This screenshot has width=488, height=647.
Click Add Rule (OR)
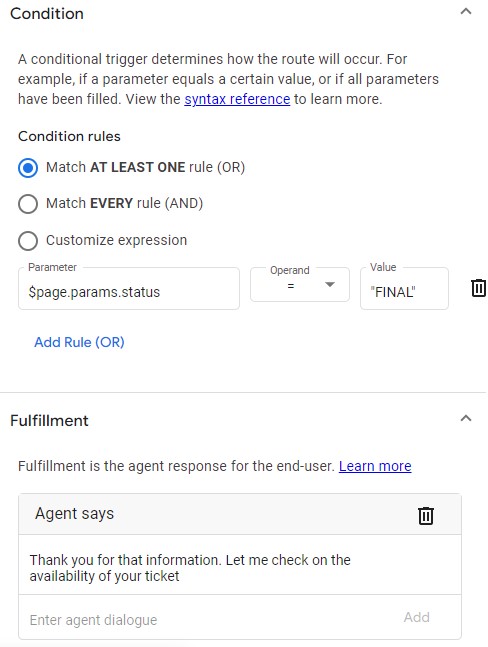79,342
